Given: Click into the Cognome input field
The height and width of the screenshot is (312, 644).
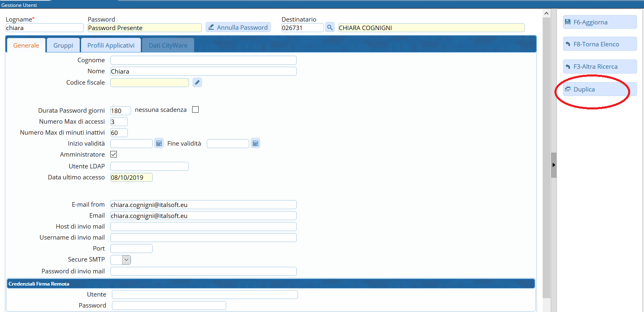Looking at the screenshot, I should (x=203, y=61).
